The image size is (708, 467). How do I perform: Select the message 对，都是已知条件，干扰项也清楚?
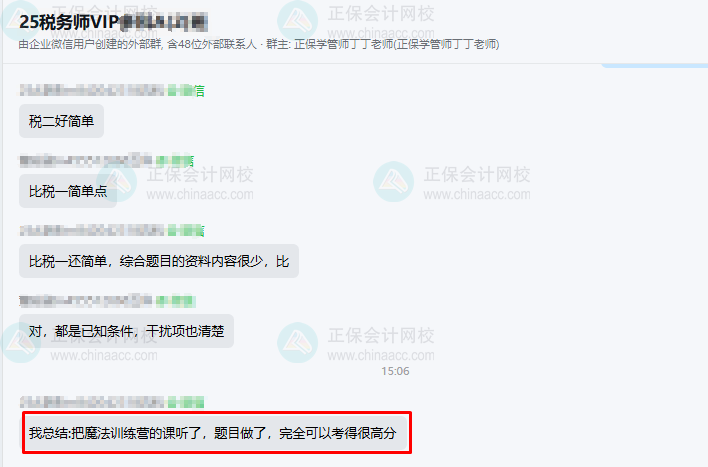[x=126, y=331]
